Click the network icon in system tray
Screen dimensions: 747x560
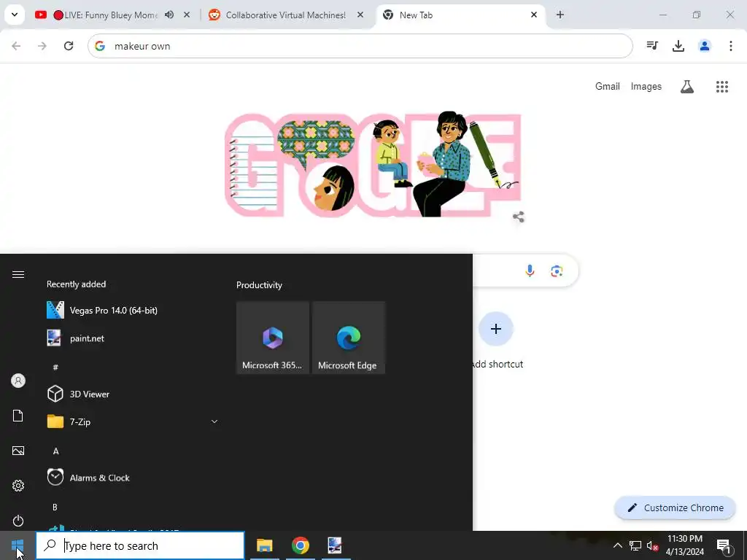click(x=635, y=545)
